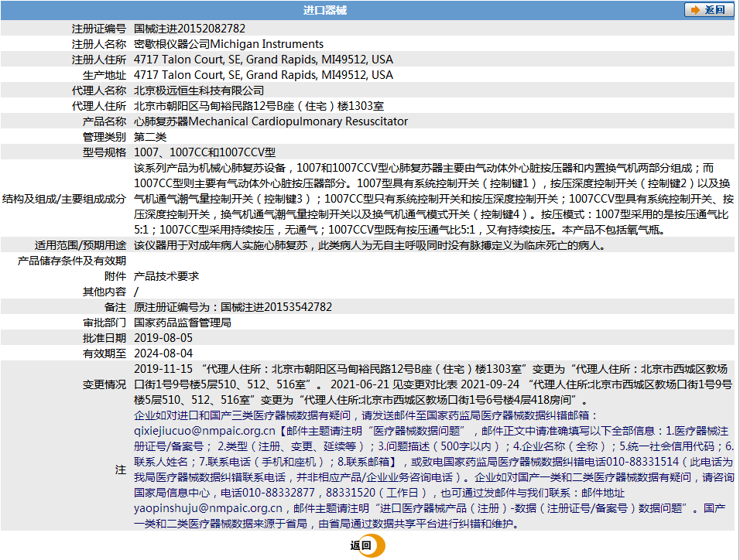Click the 管理类别 field label
Viewport: 740px width, 560px height.
pos(104,137)
